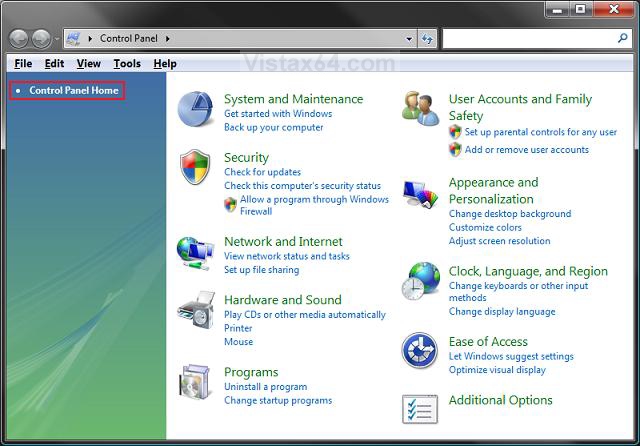Open Additional Options heading

click(x=500, y=400)
